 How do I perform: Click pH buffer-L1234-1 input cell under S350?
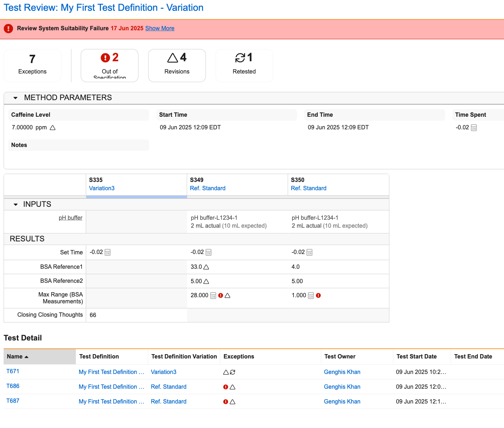coord(338,222)
